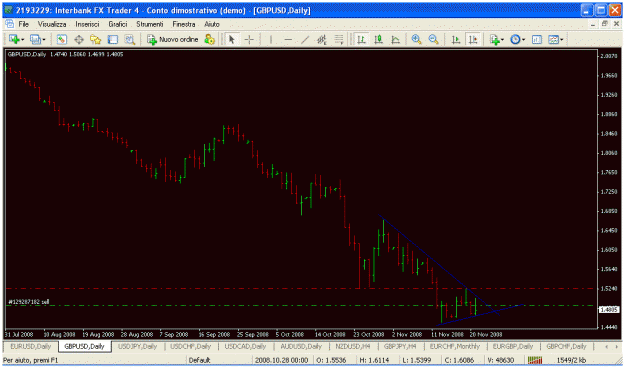The height and width of the screenshot is (368, 625).
Task: Expand the Indicators dropdown arrow
Action: (x=502, y=39)
